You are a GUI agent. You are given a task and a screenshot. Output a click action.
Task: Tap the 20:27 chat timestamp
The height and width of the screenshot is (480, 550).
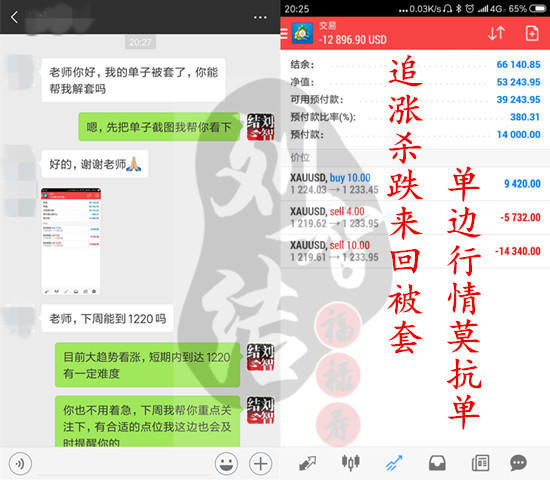[140, 42]
